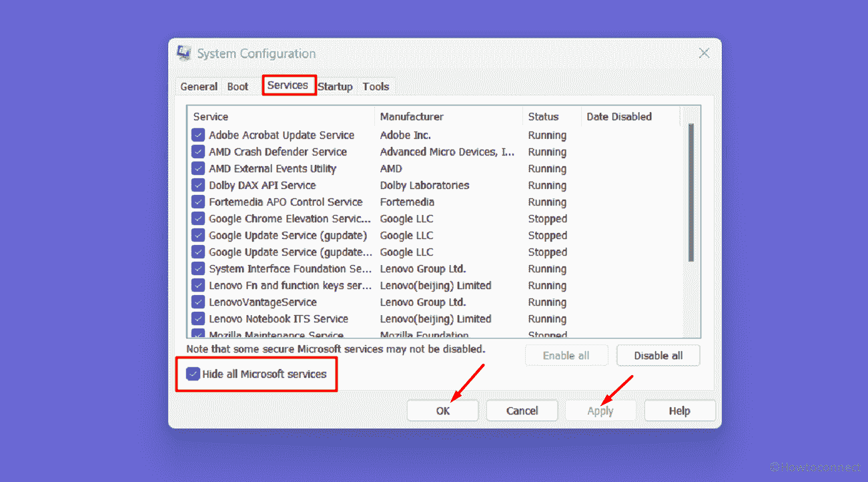The width and height of the screenshot is (868, 482).
Task: Click the AMD manufacturer cell
Action: tap(391, 168)
